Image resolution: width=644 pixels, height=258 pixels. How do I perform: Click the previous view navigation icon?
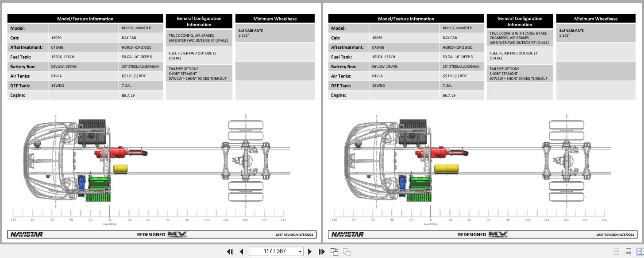click(335, 251)
